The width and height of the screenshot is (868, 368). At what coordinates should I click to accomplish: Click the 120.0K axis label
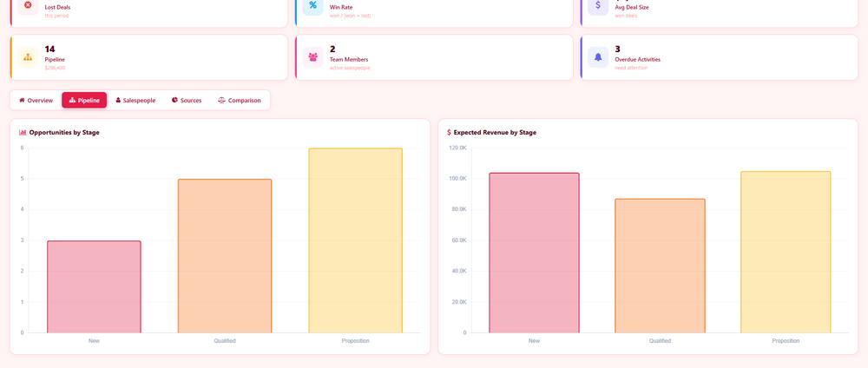457,148
